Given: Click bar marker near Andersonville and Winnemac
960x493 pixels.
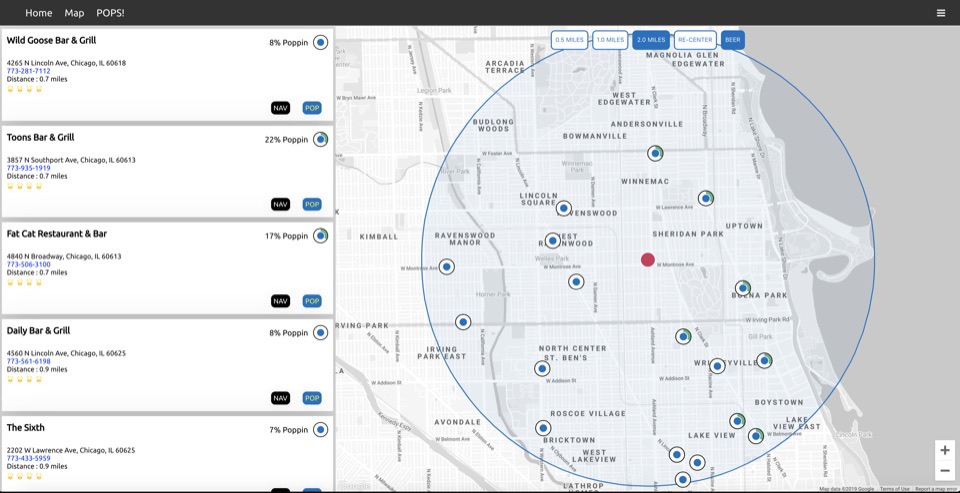Looking at the screenshot, I should 656,153.
